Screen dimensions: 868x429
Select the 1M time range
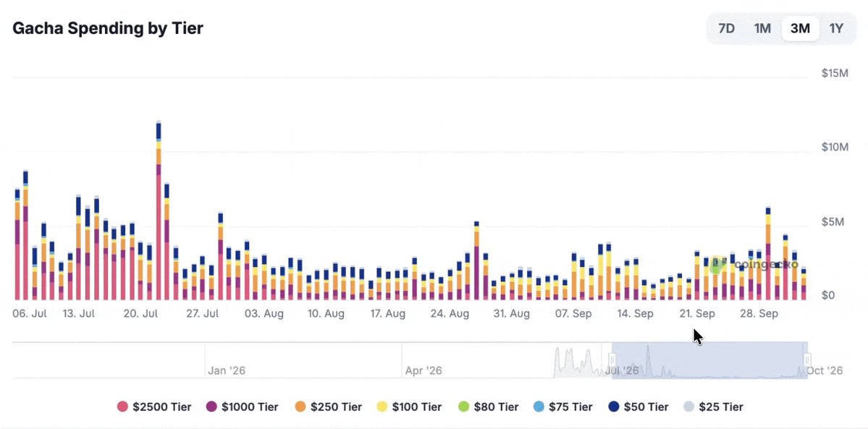coord(762,28)
